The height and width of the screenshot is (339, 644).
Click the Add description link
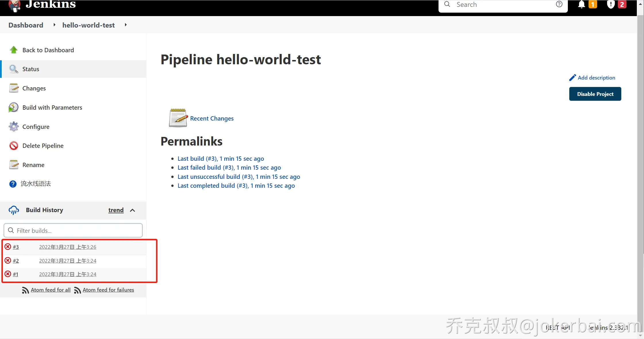(597, 78)
